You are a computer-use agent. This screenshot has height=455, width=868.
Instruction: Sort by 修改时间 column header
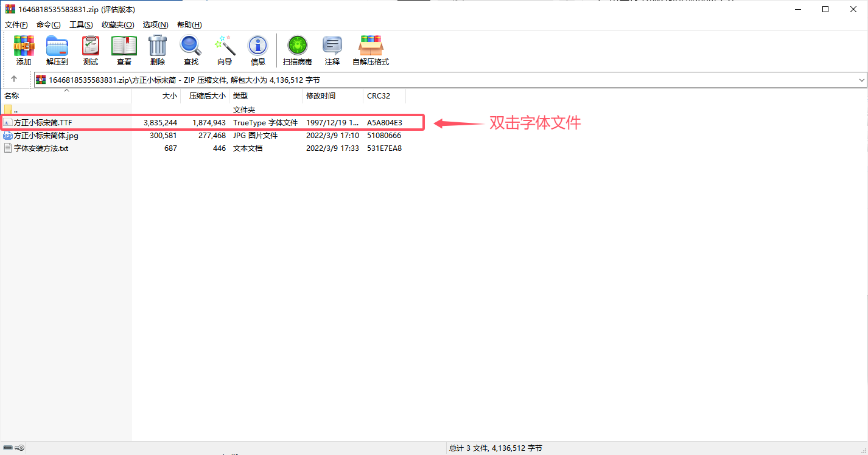point(321,96)
